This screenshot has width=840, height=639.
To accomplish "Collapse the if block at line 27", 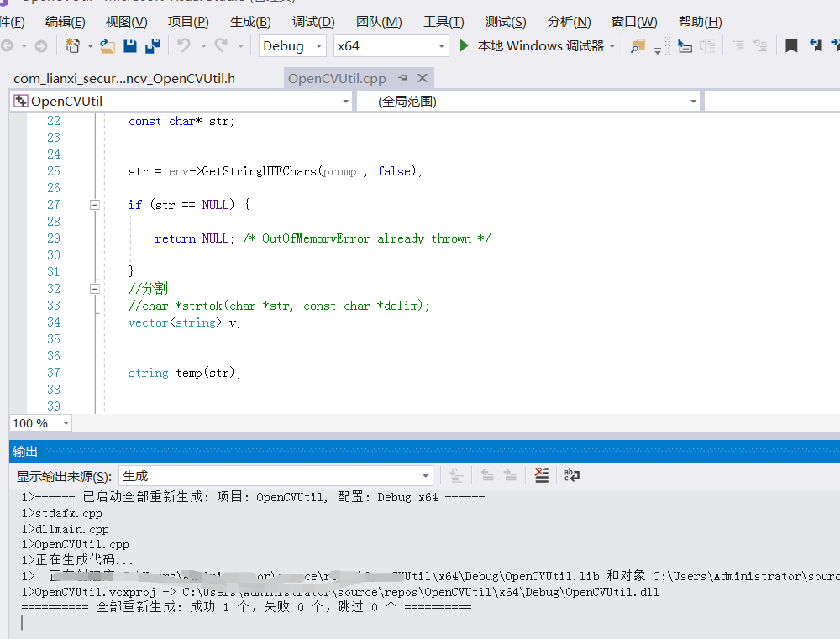I will 95,205.
